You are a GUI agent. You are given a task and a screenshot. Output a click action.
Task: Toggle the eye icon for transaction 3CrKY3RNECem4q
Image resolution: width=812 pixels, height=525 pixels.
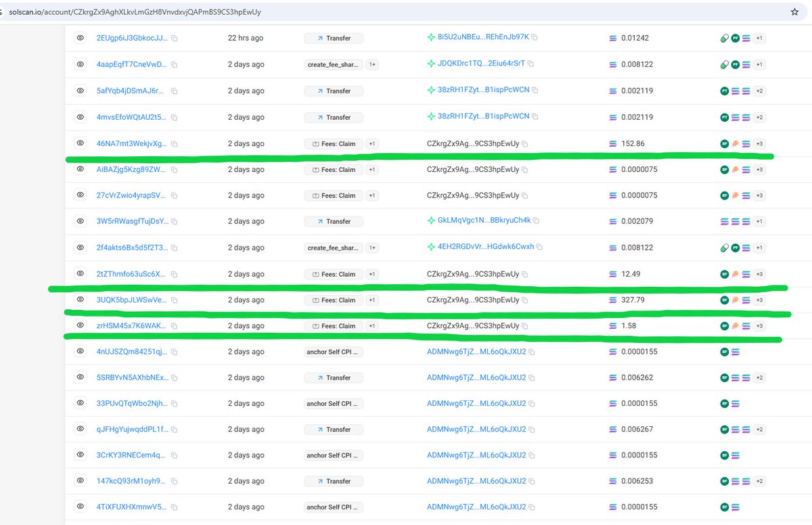coord(80,455)
